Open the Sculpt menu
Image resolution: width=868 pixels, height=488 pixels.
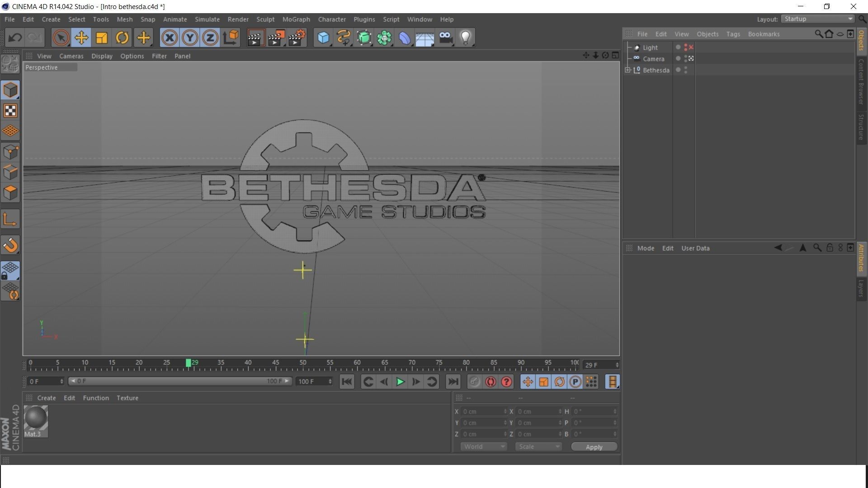click(x=265, y=19)
